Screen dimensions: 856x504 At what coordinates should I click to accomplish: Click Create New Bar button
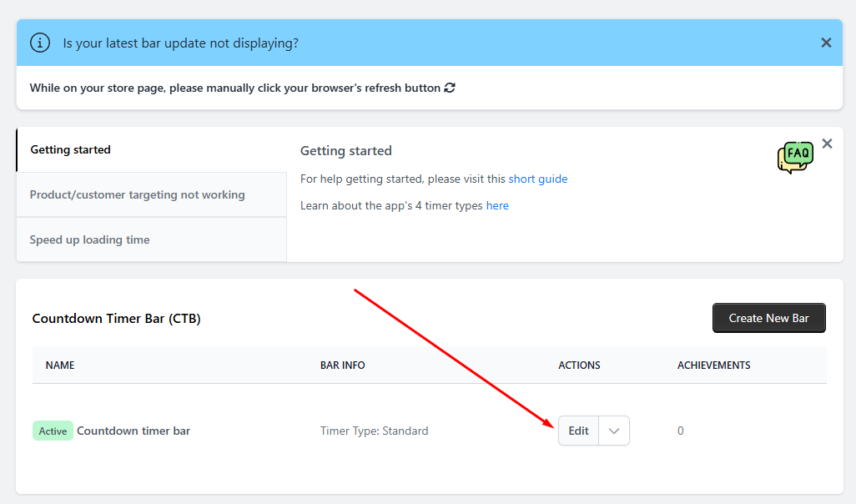[768, 318]
